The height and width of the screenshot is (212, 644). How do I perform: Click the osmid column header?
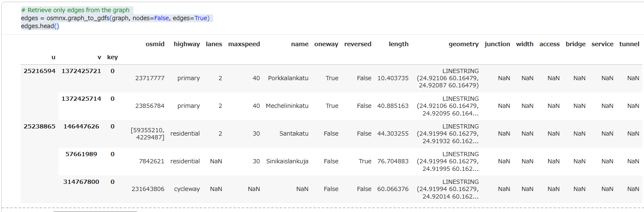(155, 44)
